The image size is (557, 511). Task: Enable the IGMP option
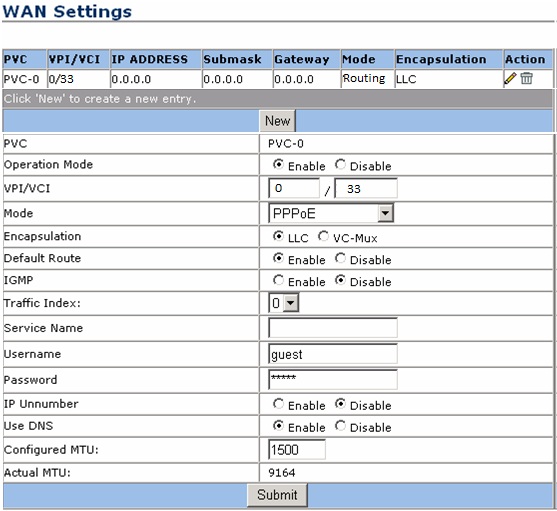click(x=278, y=280)
